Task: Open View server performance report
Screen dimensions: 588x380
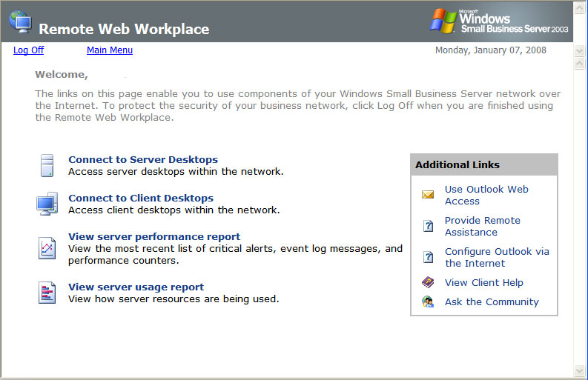Action: coord(154,237)
